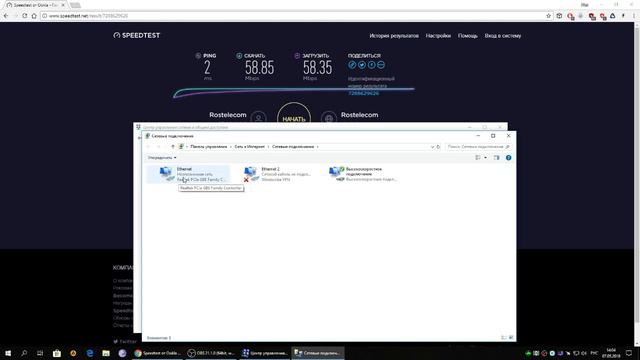The width and height of the screenshot is (640, 360).
Task: Go back in the browser
Action: [6, 16]
